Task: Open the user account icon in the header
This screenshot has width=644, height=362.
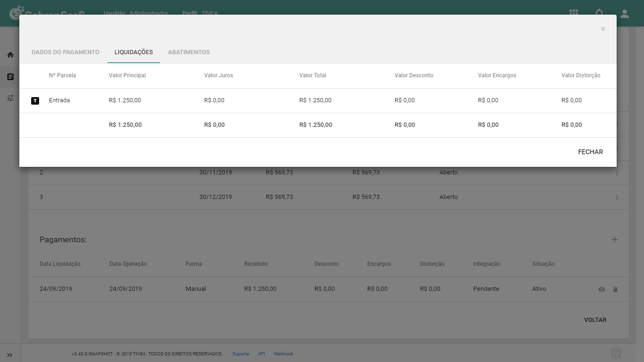Action: tap(625, 13)
